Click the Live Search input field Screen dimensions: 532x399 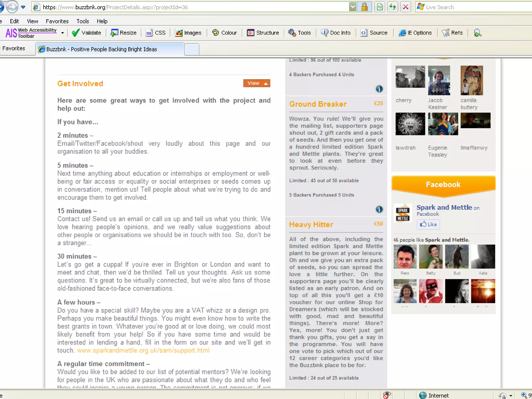click(475, 7)
